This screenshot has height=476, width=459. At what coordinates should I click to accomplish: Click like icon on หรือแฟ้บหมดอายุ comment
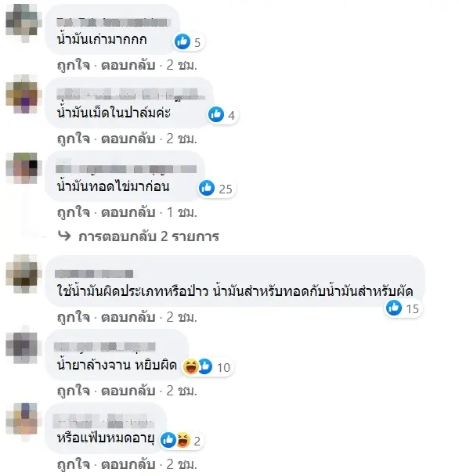coord(168,440)
